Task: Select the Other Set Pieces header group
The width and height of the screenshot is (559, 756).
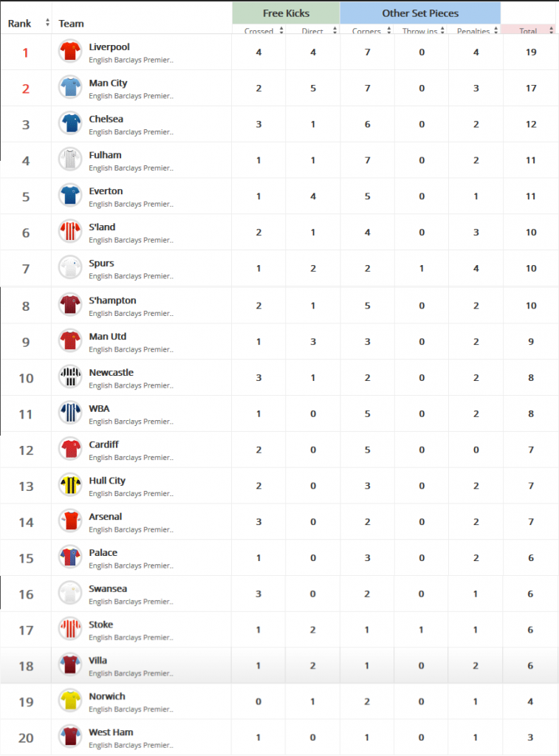Action: 420,13
